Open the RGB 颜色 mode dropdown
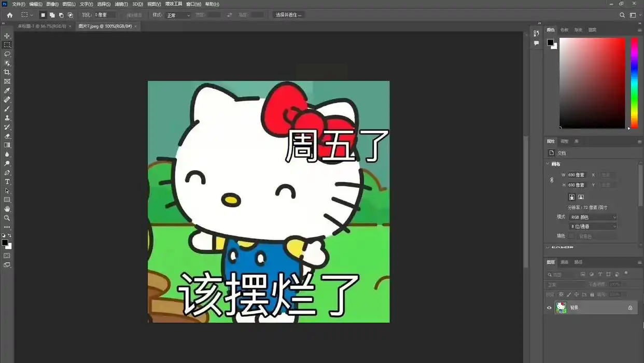 593,217
